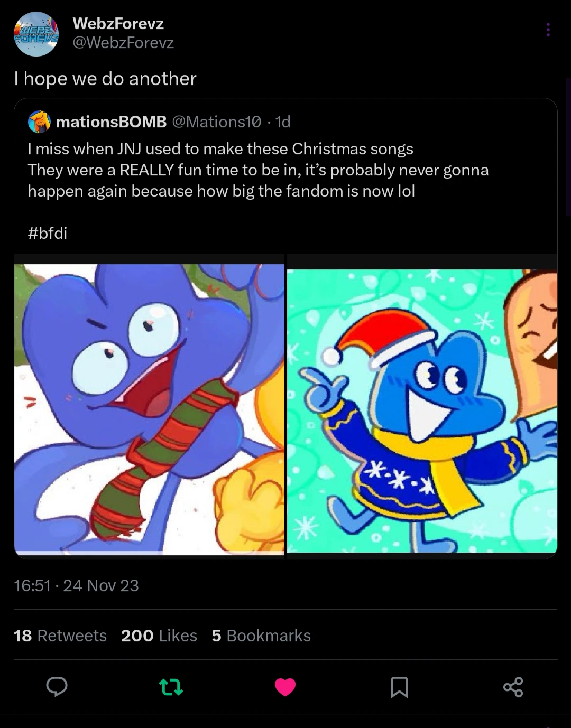View the 18 Retweets list
The width and height of the screenshot is (571, 728).
[x=60, y=636]
